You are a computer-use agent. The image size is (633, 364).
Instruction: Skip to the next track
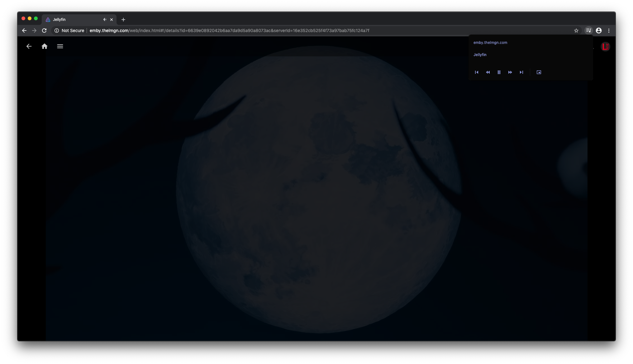[522, 72]
